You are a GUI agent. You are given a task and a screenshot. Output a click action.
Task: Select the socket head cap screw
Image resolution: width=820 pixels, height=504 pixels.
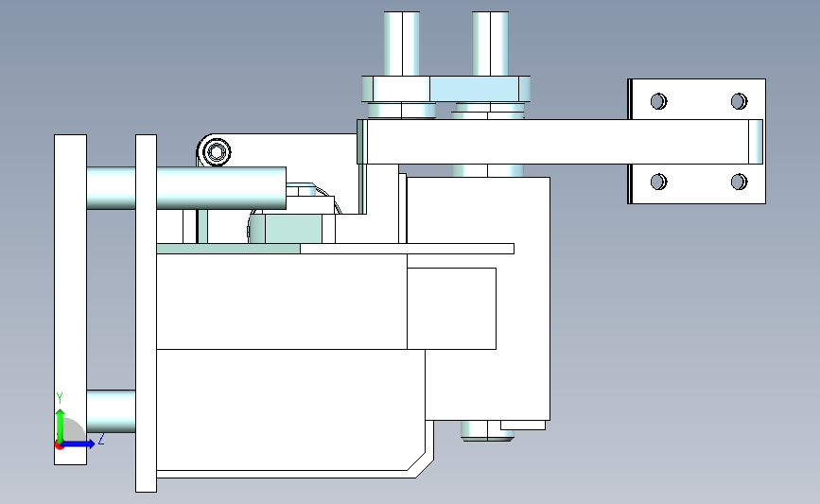pyautogui.click(x=217, y=152)
